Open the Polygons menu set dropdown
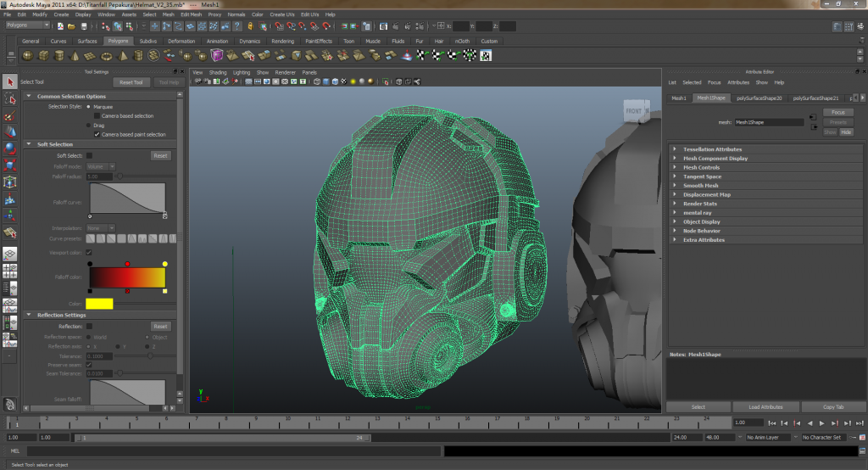The height and width of the screenshot is (470, 868). click(28, 25)
